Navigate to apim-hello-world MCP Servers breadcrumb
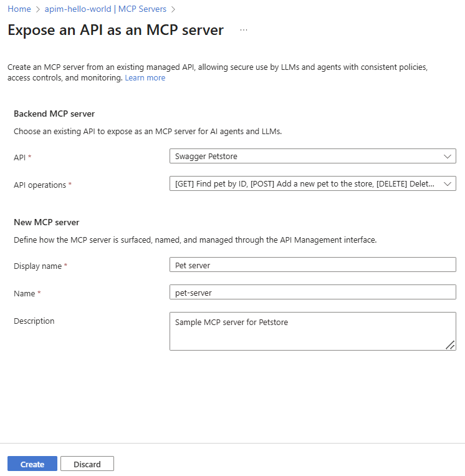 tap(105, 9)
